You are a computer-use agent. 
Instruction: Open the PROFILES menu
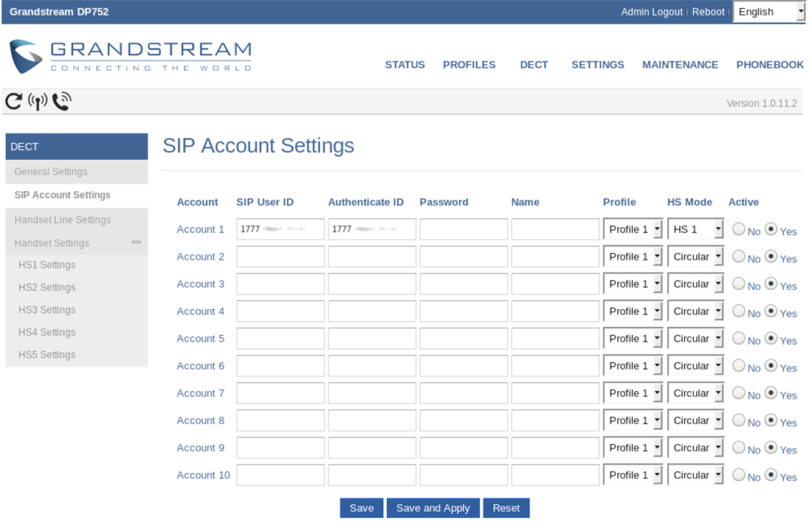(x=469, y=65)
